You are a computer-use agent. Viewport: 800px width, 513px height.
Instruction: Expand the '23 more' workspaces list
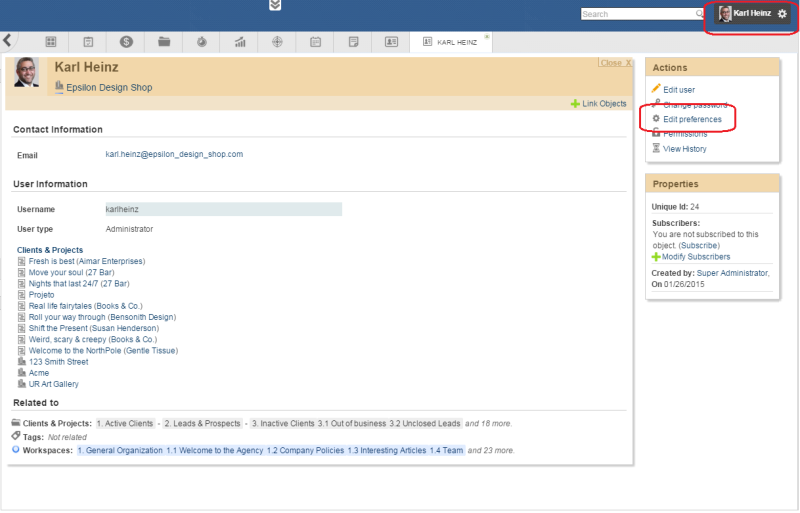click(x=491, y=451)
